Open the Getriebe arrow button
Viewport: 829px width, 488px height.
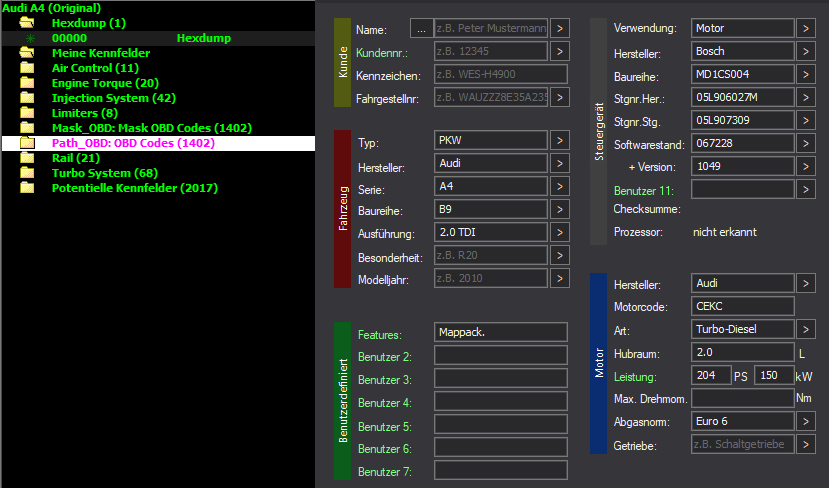coord(806,444)
